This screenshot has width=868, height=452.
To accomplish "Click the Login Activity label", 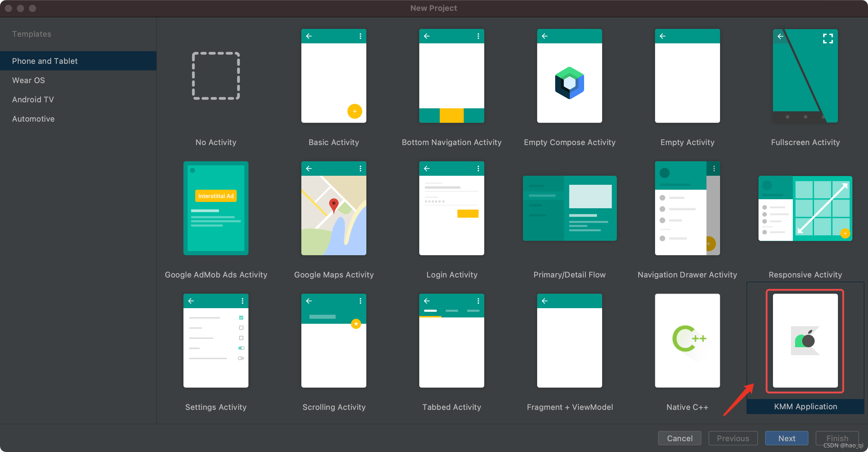I will click(x=451, y=275).
